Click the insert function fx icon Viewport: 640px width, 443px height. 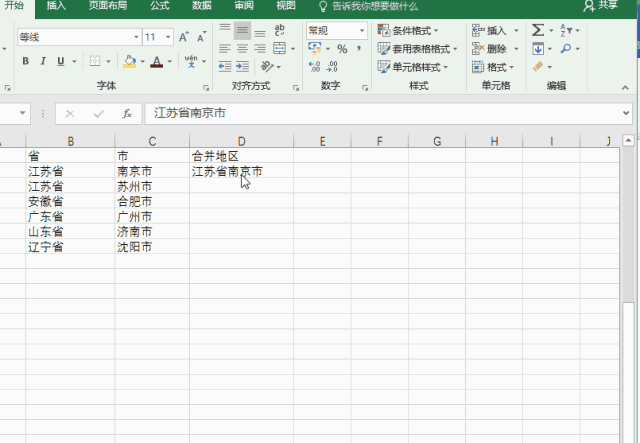point(127,114)
